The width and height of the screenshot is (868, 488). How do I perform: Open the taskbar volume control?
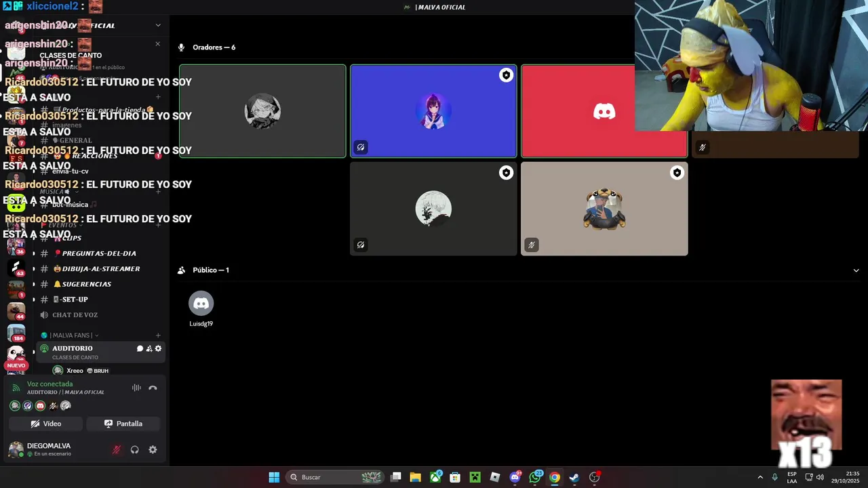[821, 477]
